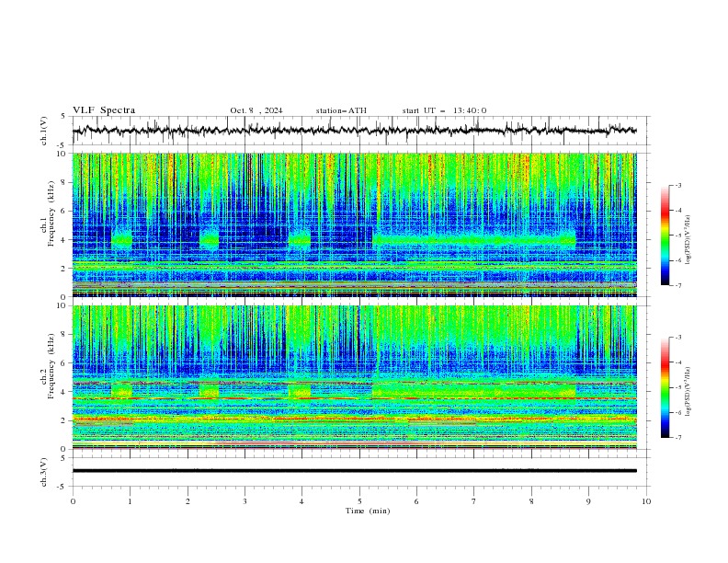
Task: Click the "2" kHz tick on ch.2 spectrogram
Action: (x=64, y=420)
